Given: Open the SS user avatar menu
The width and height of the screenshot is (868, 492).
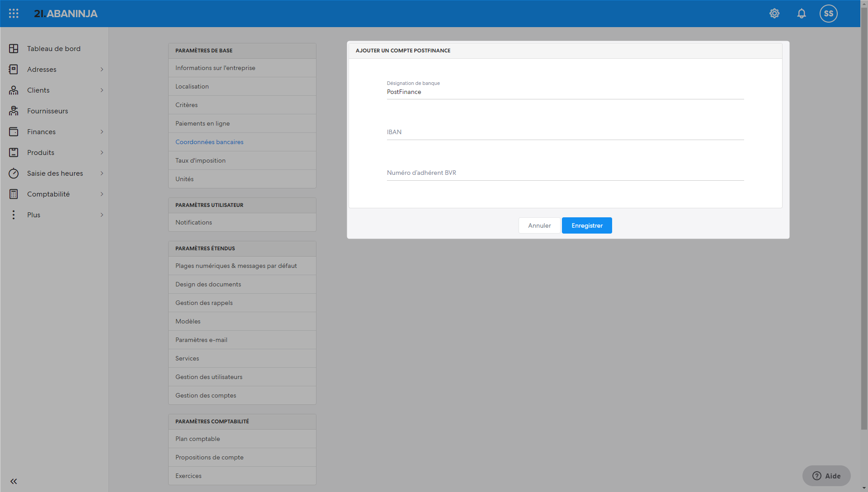Looking at the screenshot, I should [829, 14].
